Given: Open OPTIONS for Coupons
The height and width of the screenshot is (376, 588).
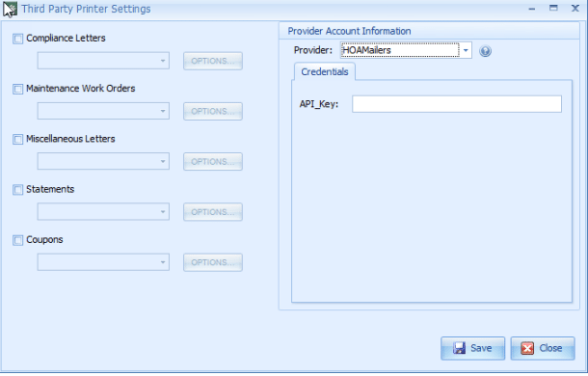Looking at the screenshot, I should click(x=213, y=262).
